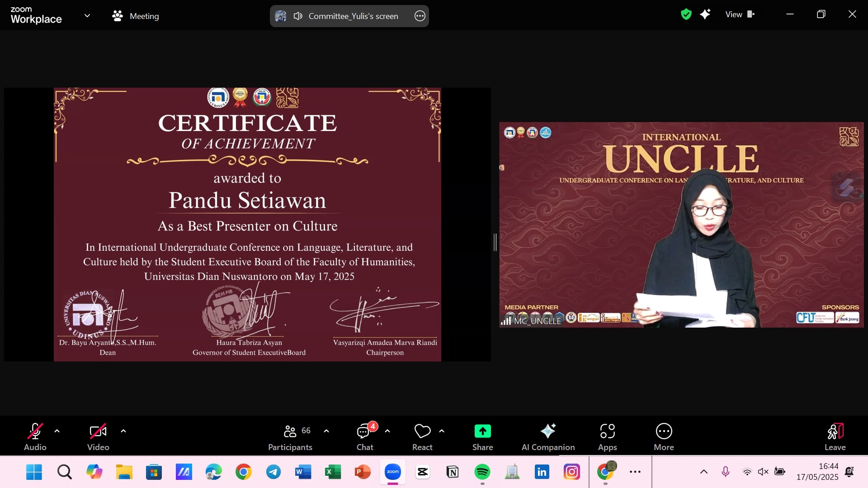868x488 pixels.
Task: Open Spotify from the taskbar
Action: (x=482, y=472)
